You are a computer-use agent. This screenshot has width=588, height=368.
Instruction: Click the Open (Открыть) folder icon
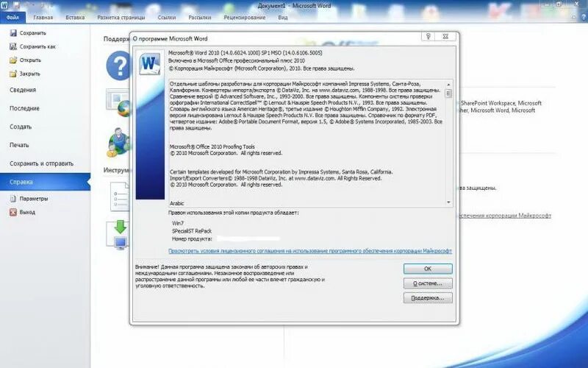pyautogui.click(x=13, y=60)
